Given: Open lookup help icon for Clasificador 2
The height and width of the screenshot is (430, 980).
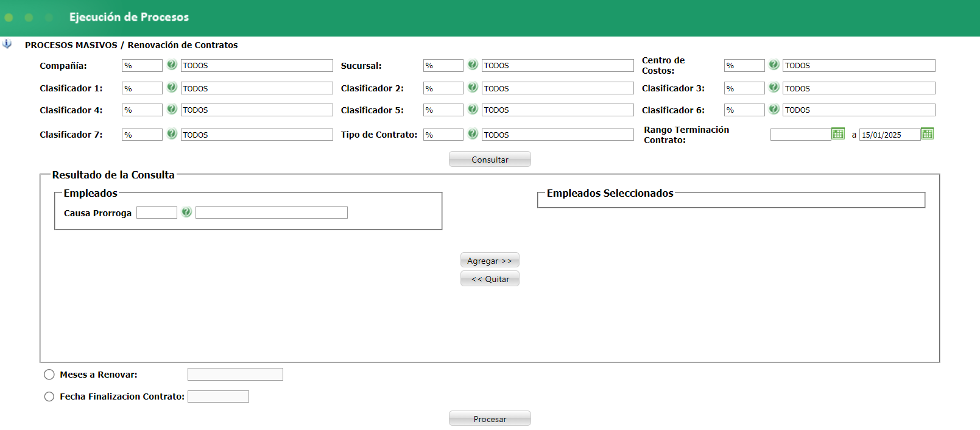Looking at the screenshot, I should 473,88.
